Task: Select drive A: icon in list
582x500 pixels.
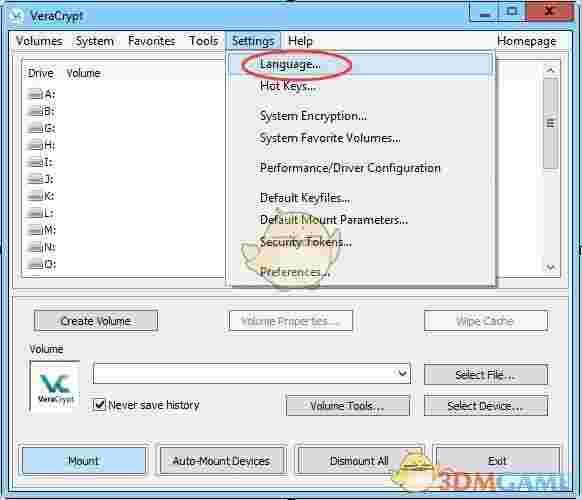Action: [35, 94]
